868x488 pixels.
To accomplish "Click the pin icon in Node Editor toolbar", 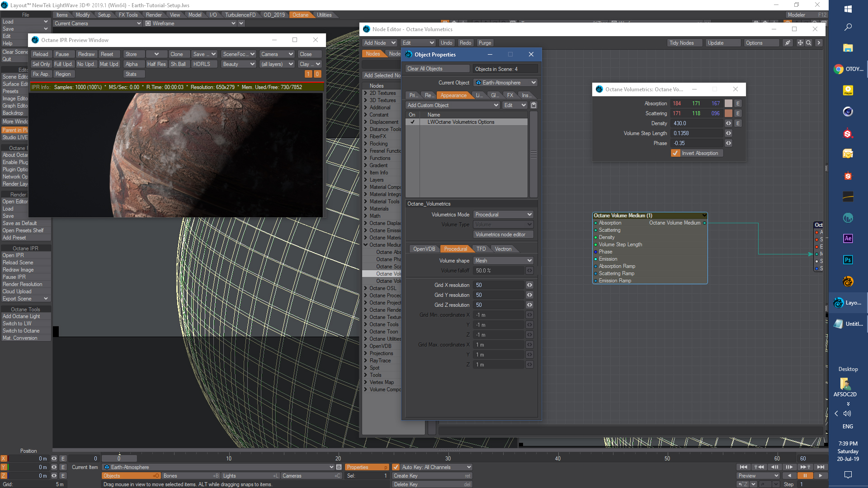I will click(788, 43).
